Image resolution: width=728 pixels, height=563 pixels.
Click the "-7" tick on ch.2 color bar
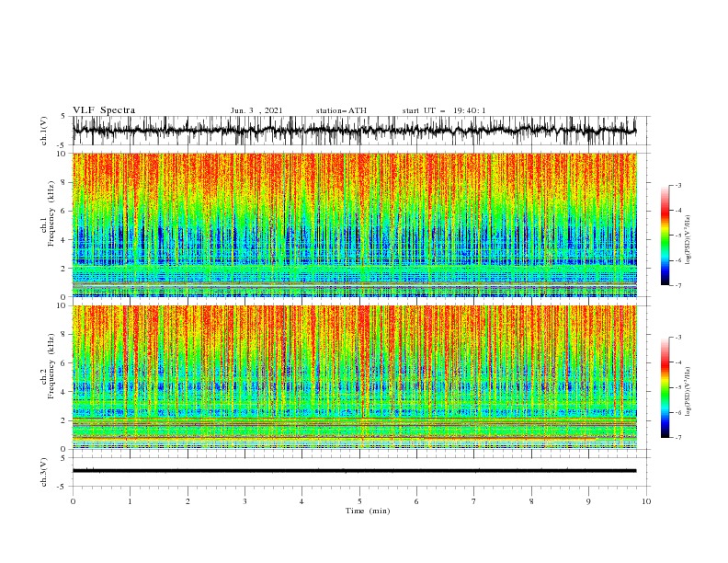pos(678,438)
